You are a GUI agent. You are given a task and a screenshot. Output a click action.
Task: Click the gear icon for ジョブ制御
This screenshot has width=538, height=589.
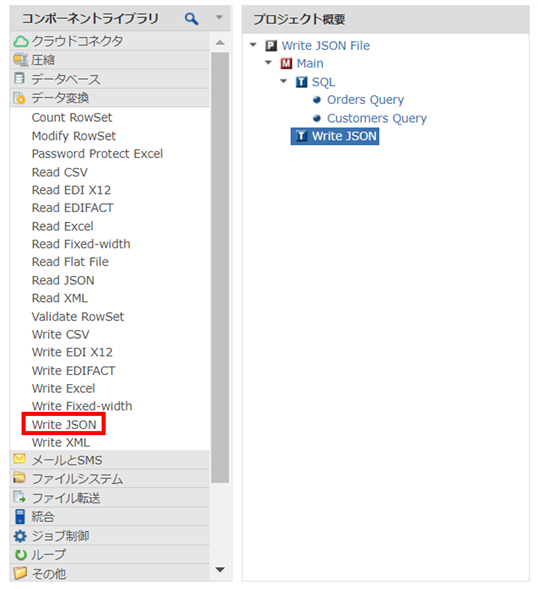pos(20,536)
